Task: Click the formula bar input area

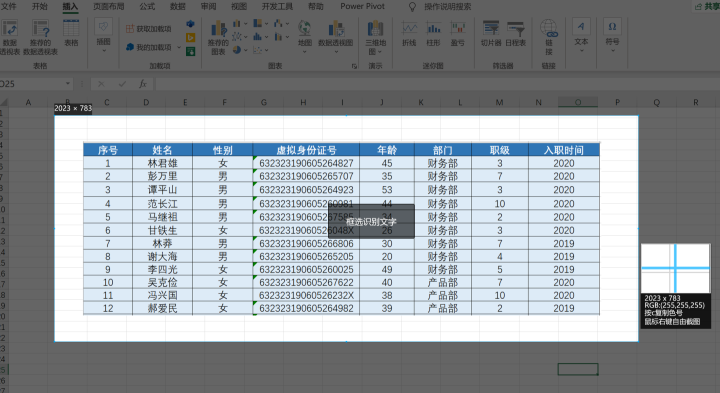Action: pyautogui.click(x=437, y=84)
